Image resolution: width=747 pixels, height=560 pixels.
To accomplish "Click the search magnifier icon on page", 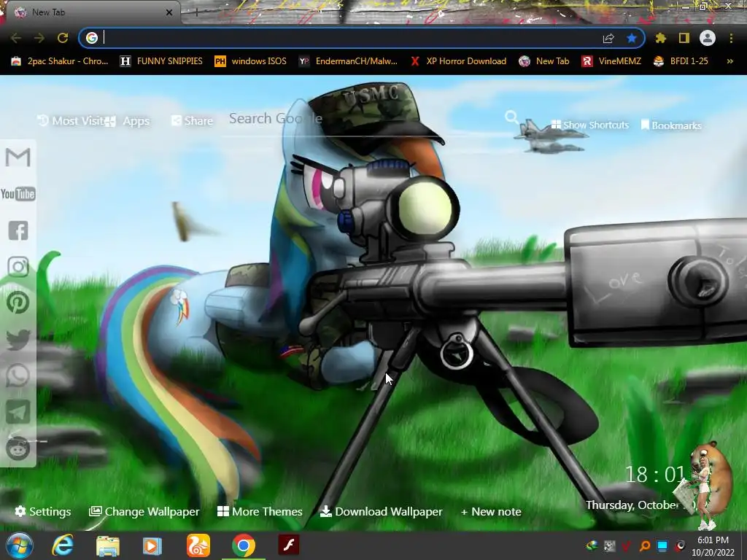I will point(511,117).
